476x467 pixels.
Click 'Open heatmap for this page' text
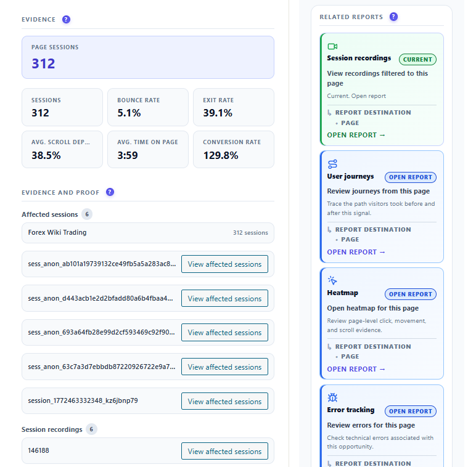tap(373, 308)
